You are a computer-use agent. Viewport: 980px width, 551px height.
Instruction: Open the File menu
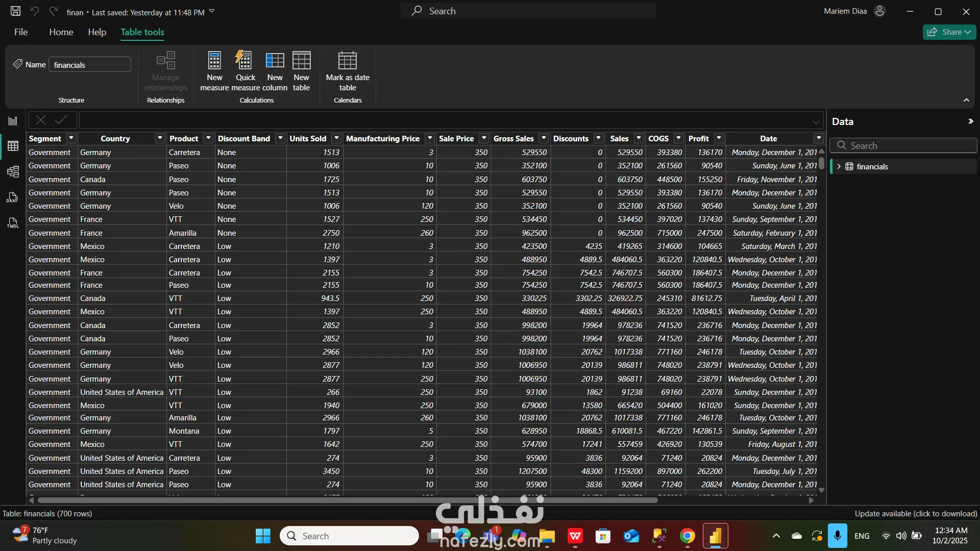21,32
